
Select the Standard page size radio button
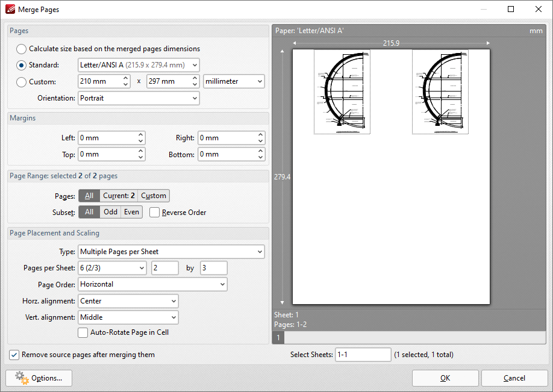pos(21,65)
